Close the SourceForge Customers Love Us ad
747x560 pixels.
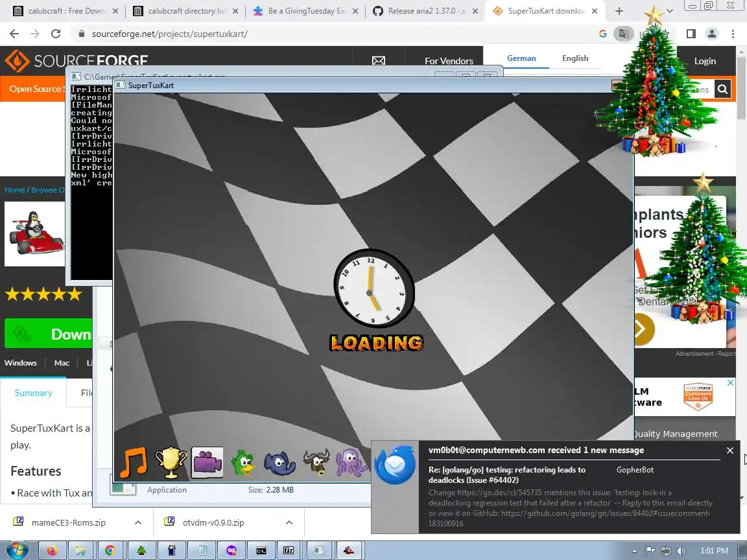pyautogui.click(x=730, y=383)
